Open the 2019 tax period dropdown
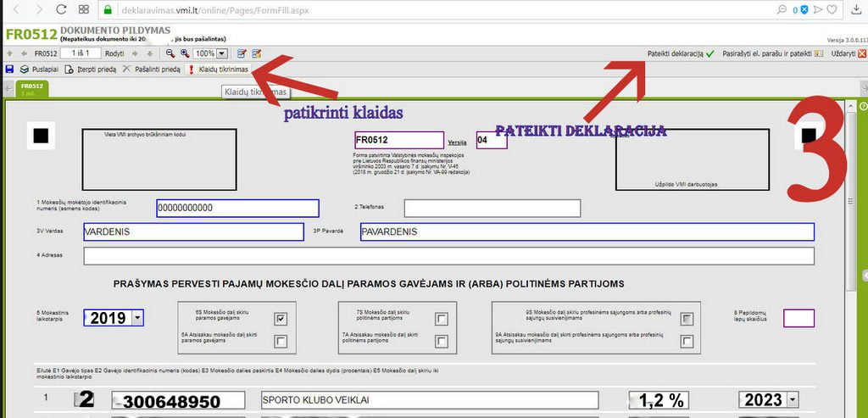Viewport: 868px width, 418px height. [136, 318]
